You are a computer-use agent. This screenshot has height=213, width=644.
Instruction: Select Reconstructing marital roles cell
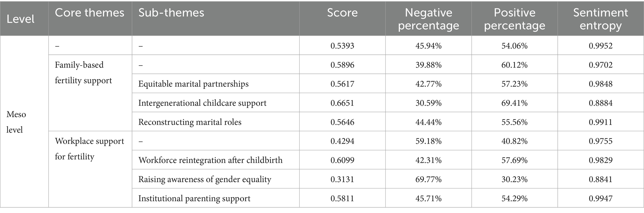[190, 122]
